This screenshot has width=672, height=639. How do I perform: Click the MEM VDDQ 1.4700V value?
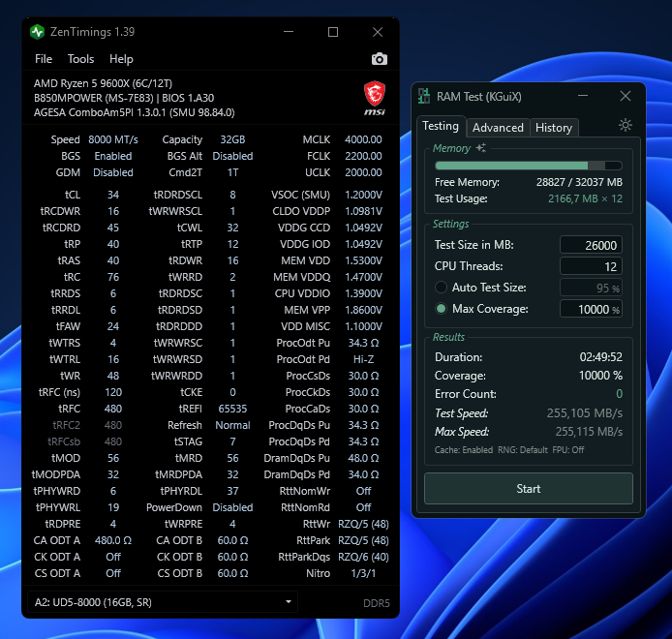pos(363,277)
